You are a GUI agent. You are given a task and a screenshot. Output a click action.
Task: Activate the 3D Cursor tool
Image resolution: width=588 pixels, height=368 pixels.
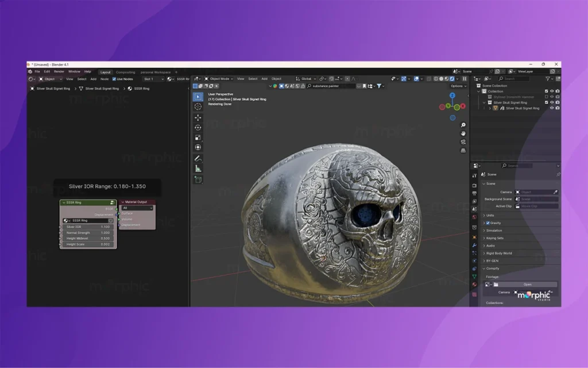(x=198, y=106)
